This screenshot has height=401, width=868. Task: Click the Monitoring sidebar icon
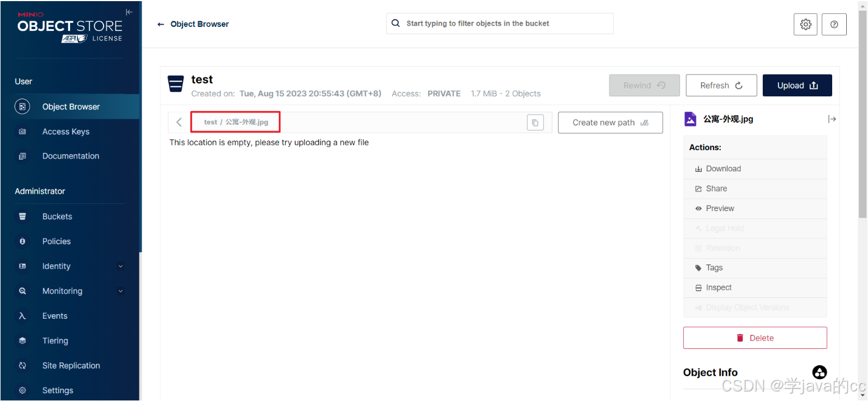[22, 291]
